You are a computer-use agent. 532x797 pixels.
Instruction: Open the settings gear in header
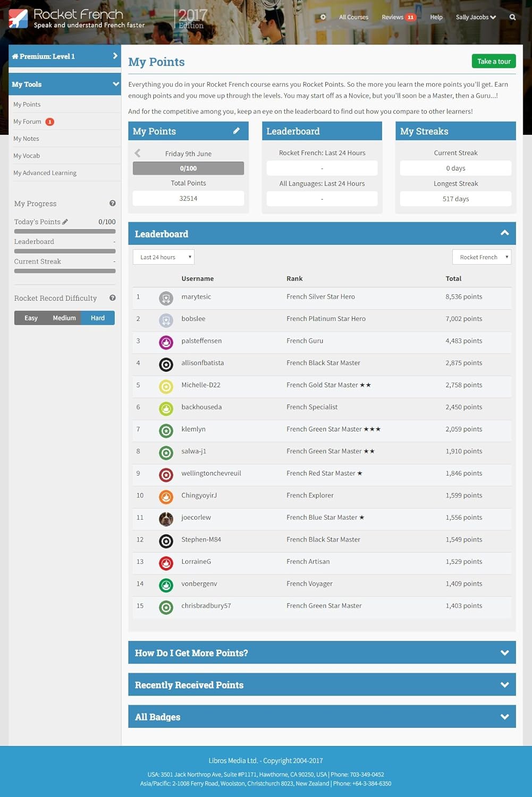pyautogui.click(x=323, y=17)
